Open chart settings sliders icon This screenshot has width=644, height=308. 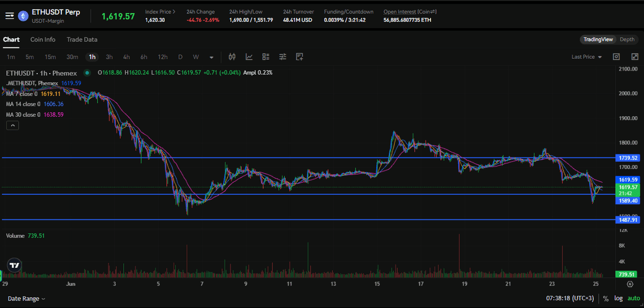283,57
